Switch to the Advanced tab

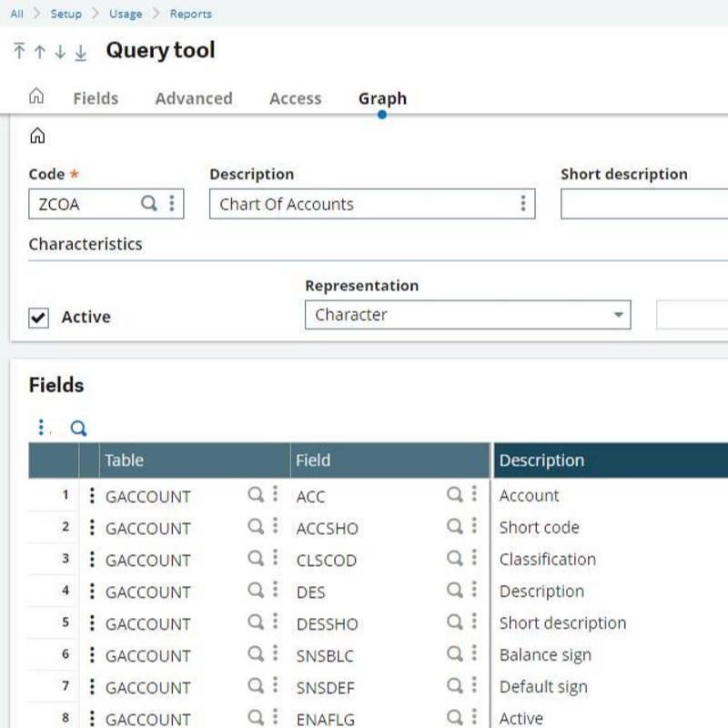[192, 98]
